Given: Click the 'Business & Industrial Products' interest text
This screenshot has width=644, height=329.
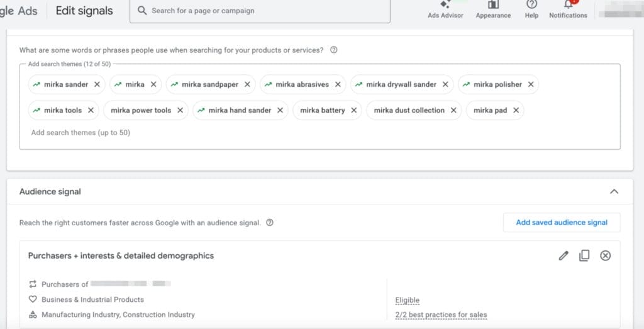Looking at the screenshot, I should click(x=93, y=299).
